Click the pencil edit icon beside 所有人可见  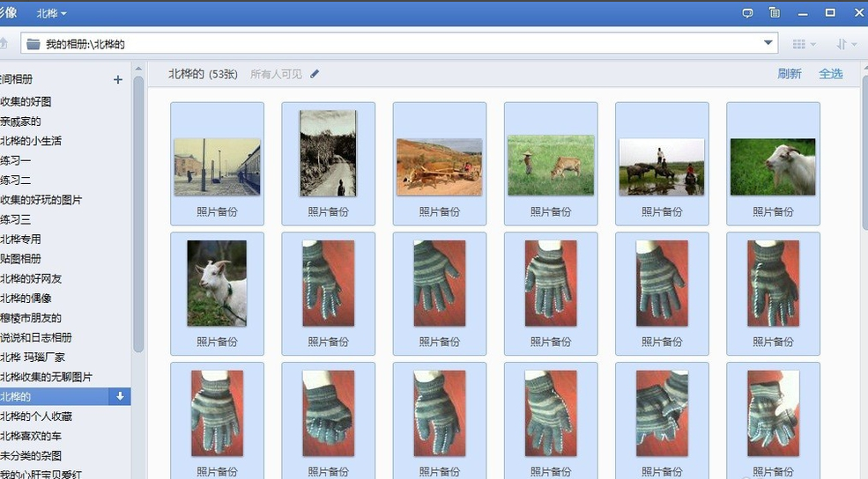[315, 74]
